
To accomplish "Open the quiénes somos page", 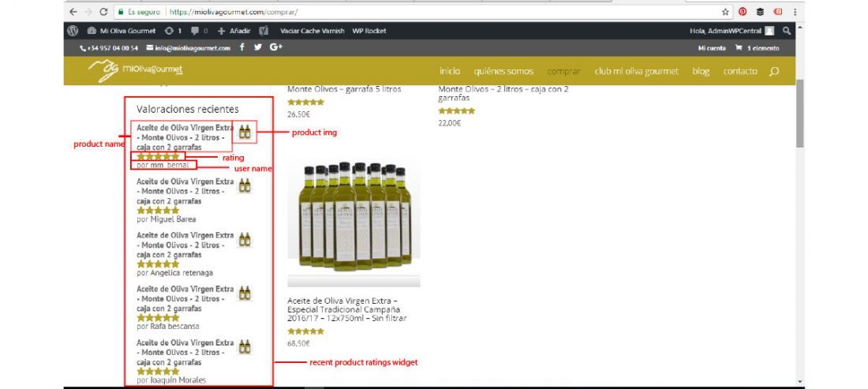I will click(x=503, y=71).
